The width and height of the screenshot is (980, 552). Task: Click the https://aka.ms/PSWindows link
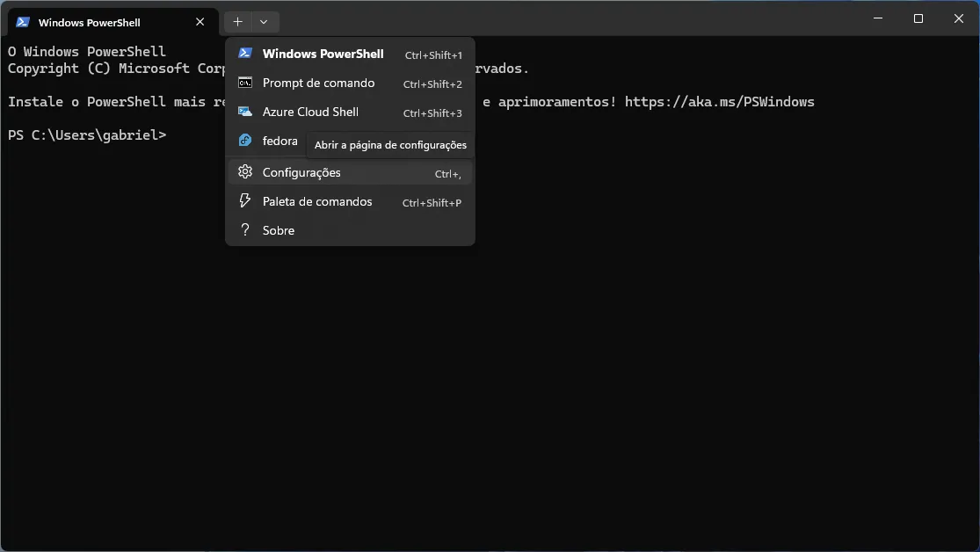[x=719, y=101]
